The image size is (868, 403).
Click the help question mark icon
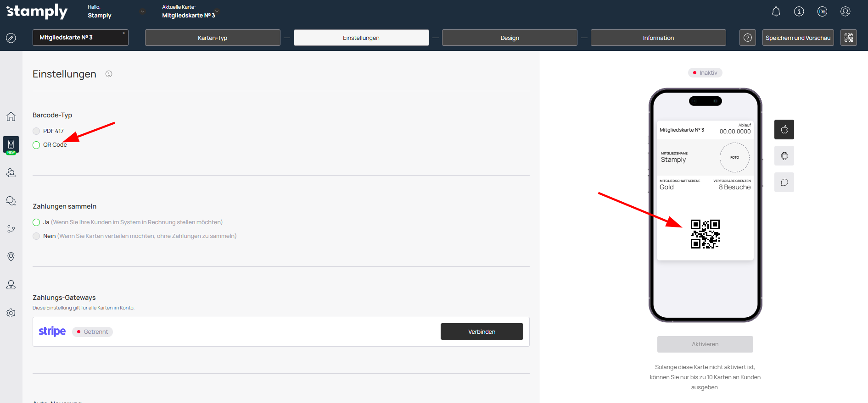pyautogui.click(x=747, y=38)
